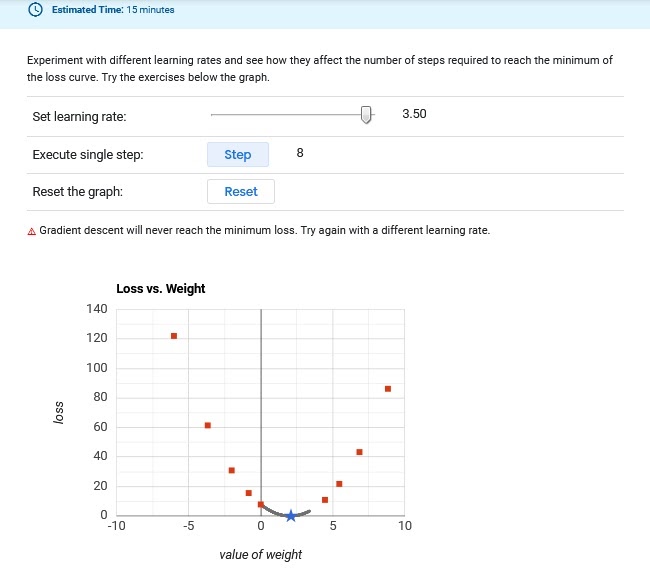Click the gradient descent warning message text
The width and height of the screenshot is (650, 582).
click(x=265, y=230)
